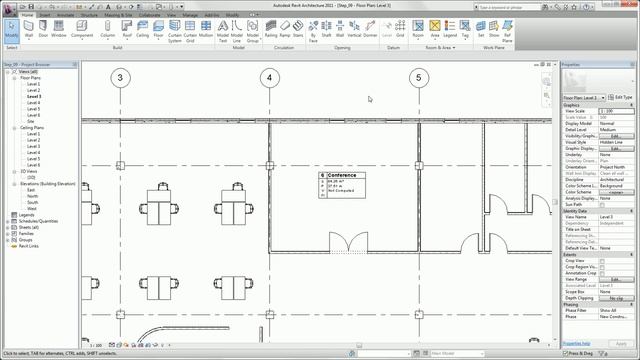Viewport: 640px width, 360px height.
Task: Select the Curtain System tool
Action: (175, 31)
